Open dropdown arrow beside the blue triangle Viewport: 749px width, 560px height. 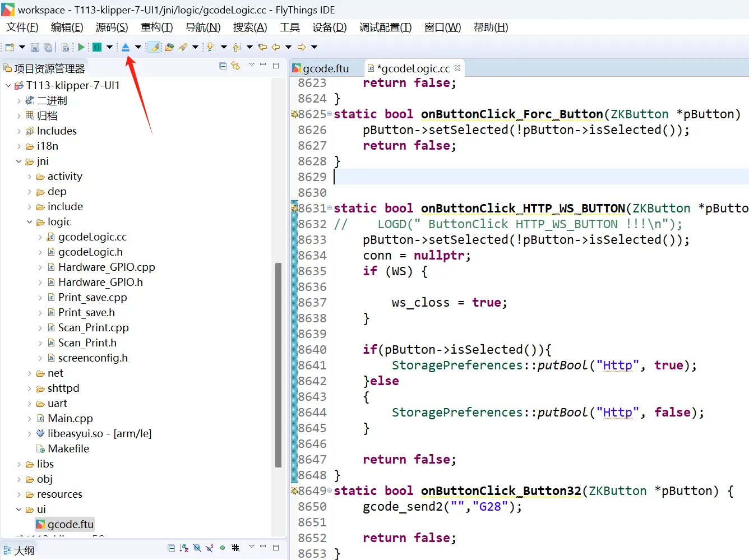pyautogui.click(x=138, y=47)
